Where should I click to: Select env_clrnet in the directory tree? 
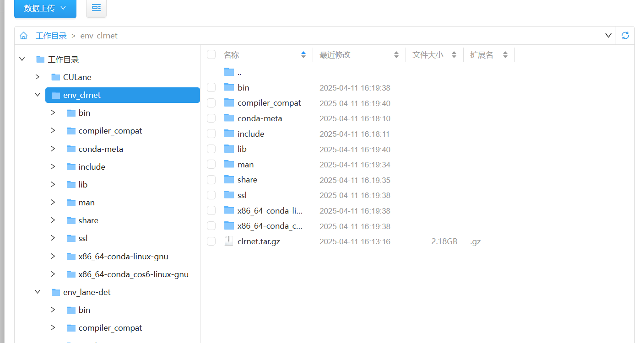point(123,95)
